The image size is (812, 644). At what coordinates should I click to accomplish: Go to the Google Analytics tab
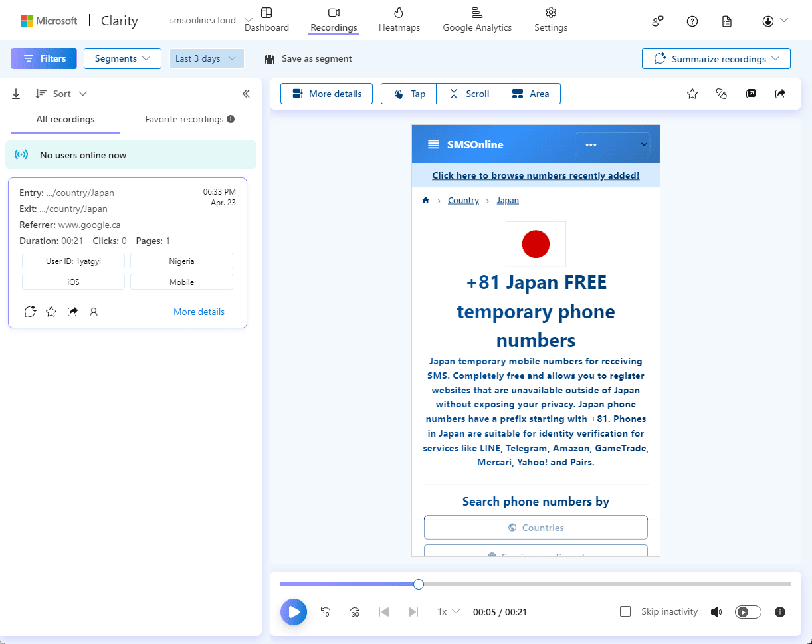(x=477, y=20)
